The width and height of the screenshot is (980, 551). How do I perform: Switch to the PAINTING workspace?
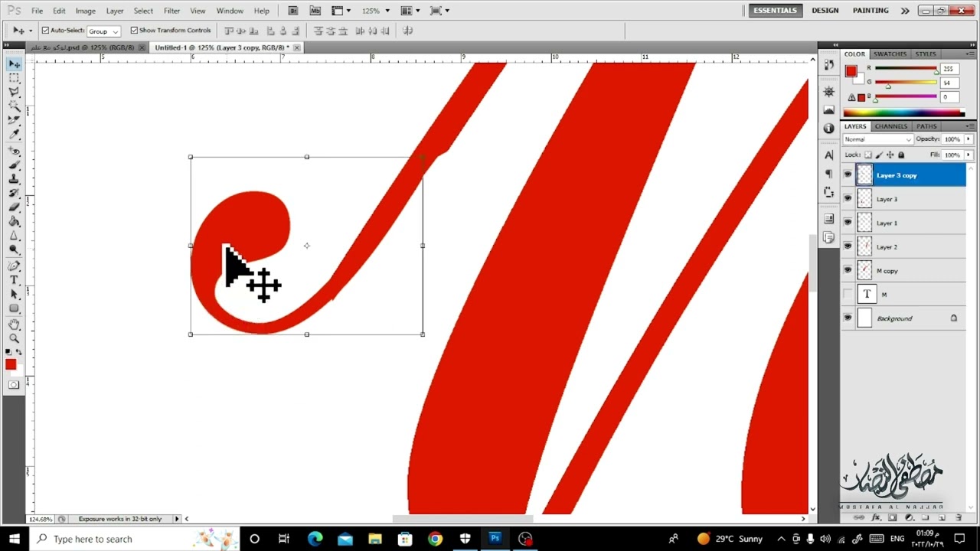pyautogui.click(x=871, y=11)
